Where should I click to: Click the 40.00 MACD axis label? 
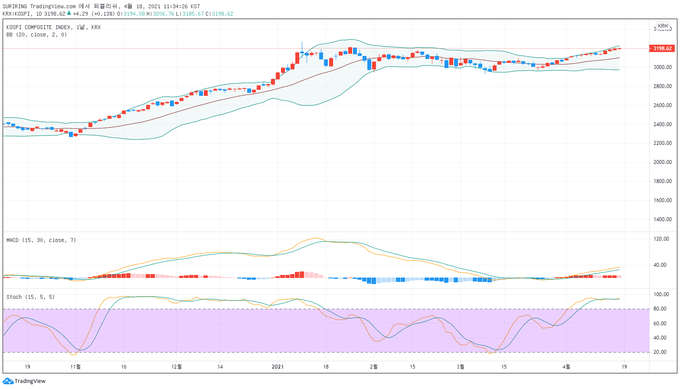[660, 265]
